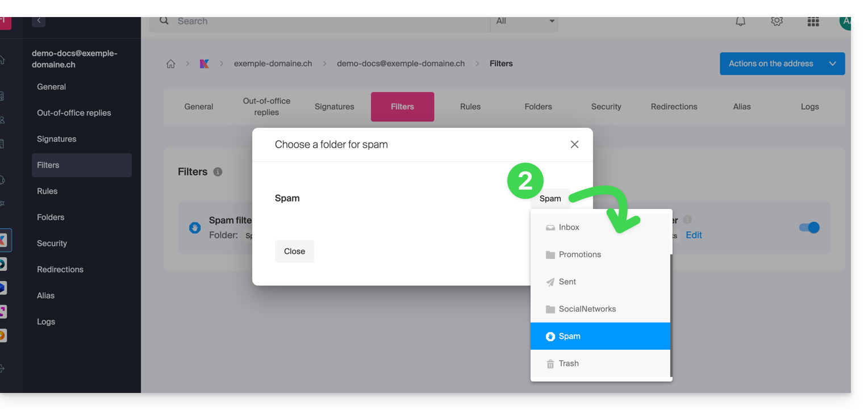Choose Inbox from the folder list
This screenshot has width=868, height=410.
coord(600,227)
